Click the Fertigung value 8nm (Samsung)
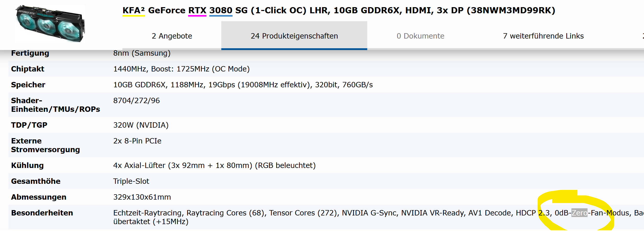This screenshot has height=242, width=644. click(x=142, y=53)
